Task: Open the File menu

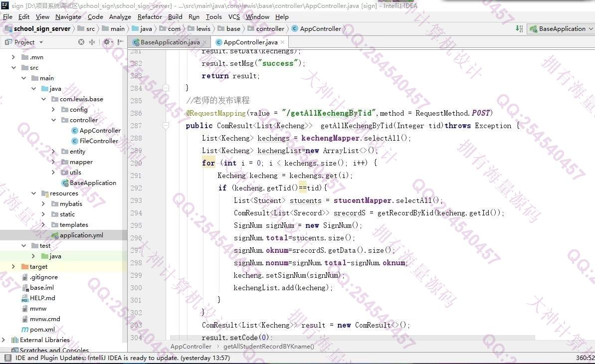Action: (x=7, y=16)
